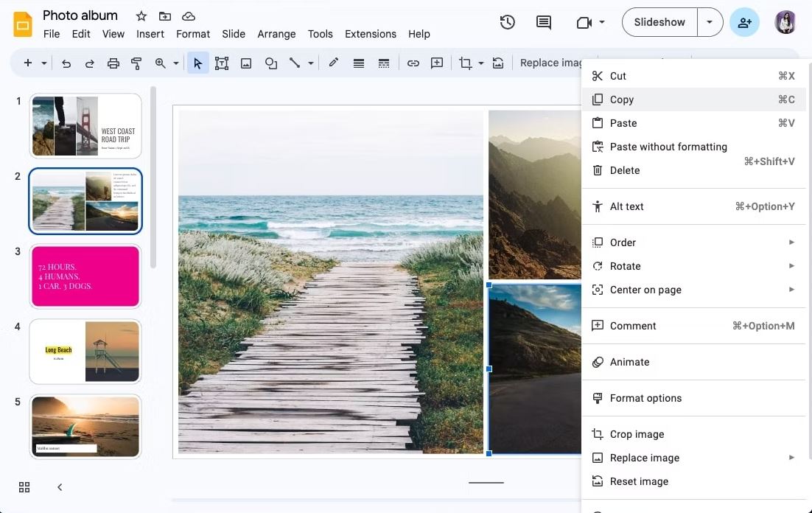
Task: Click the border weight toolbar icon
Action: (x=359, y=63)
